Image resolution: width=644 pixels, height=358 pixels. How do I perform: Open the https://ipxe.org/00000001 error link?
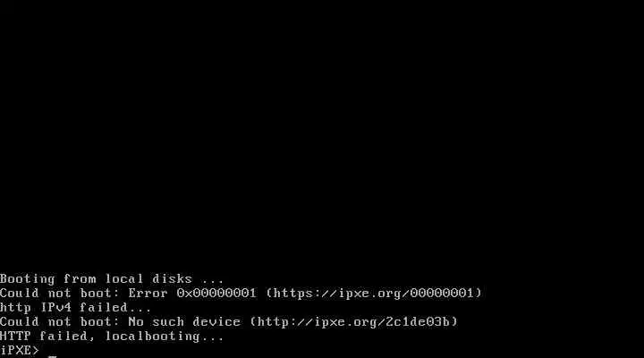click(x=373, y=293)
